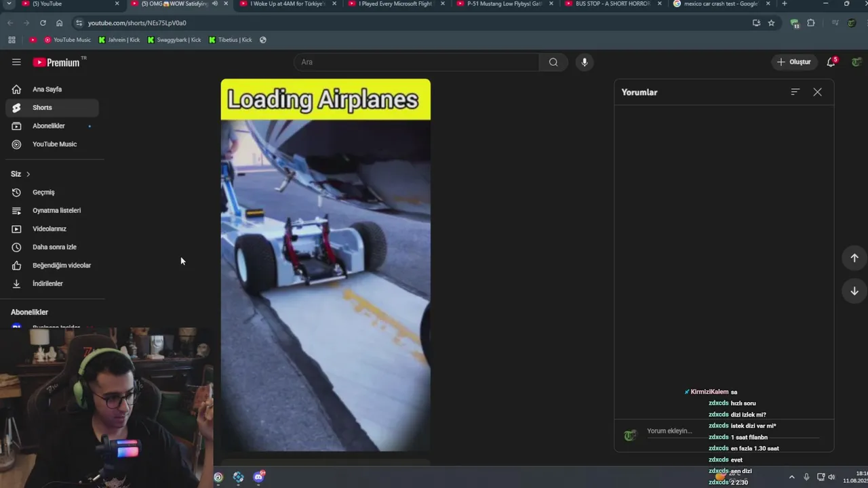
Task: Open Videolarınız in sidebar
Action: pyautogui.click(x=52, y=228)
